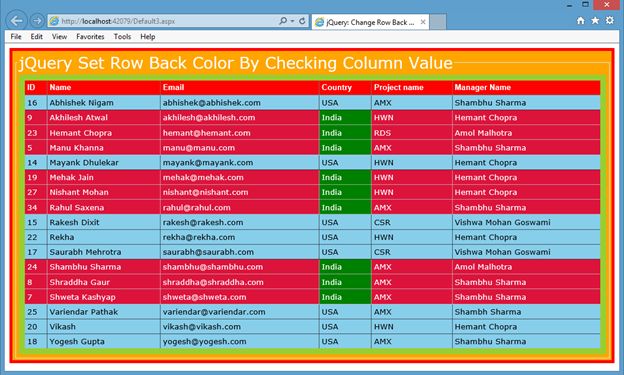
Task: Click the localhost address bar URL
Action: [x=118, y=21]
